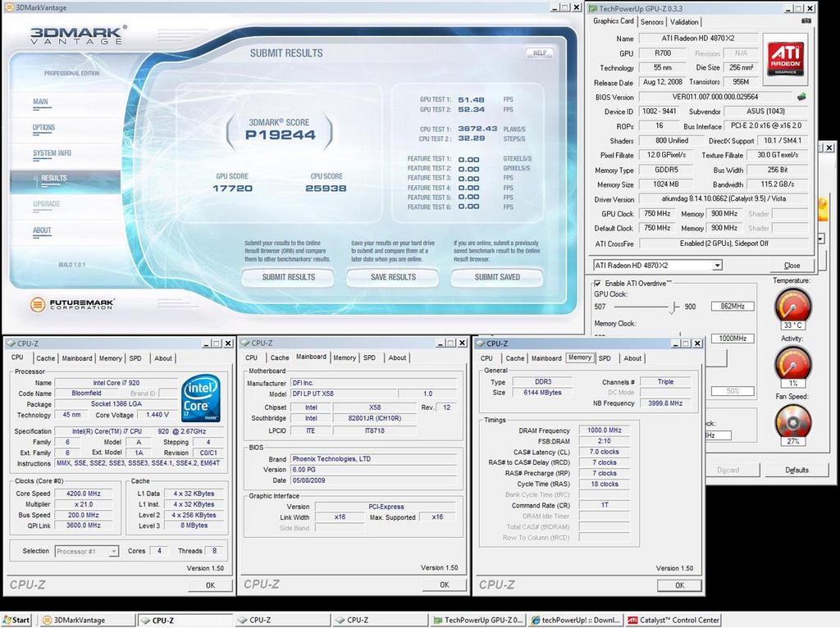Viewport: 840px width, 628px height.
Task: Click the GPU-Z title bar icon
Action: 593,8
